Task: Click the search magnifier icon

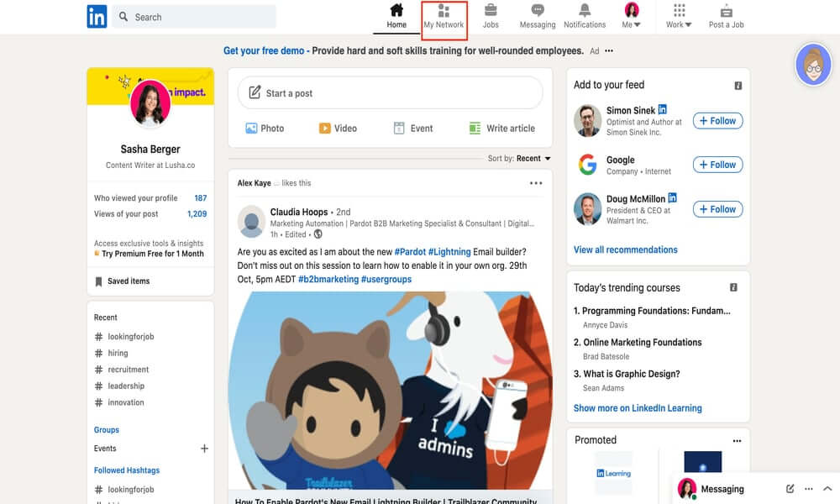Action: (x=123, y=17)
